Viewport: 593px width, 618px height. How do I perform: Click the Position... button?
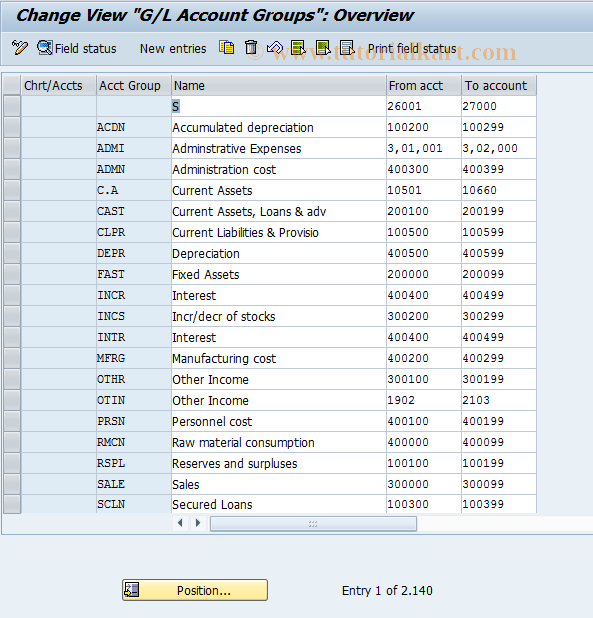pos(195,590)
